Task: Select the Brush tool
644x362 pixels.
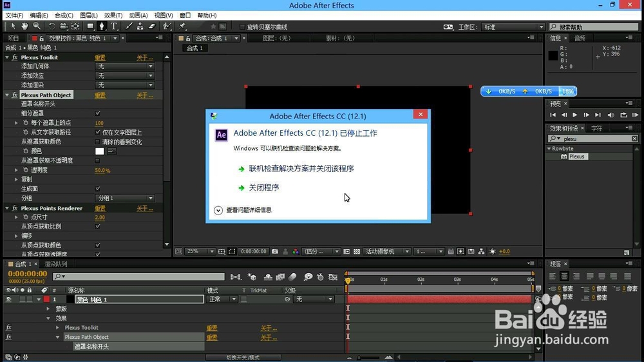Action: click(129, 26)
